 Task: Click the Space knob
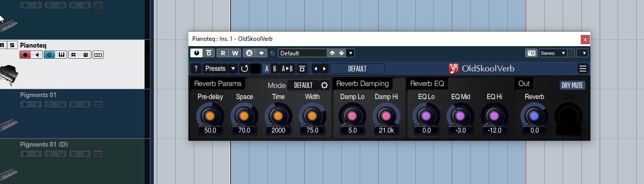coord(244,116)
